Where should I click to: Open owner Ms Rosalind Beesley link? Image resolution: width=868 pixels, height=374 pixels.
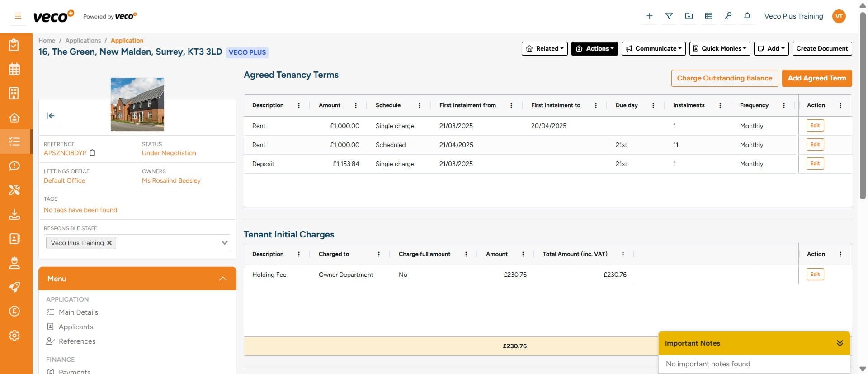click(x=171, y=180)
